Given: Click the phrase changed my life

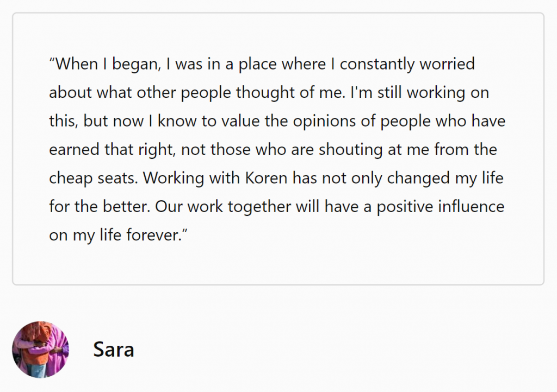Looking at the screenshot, I should tap(445, 178).
